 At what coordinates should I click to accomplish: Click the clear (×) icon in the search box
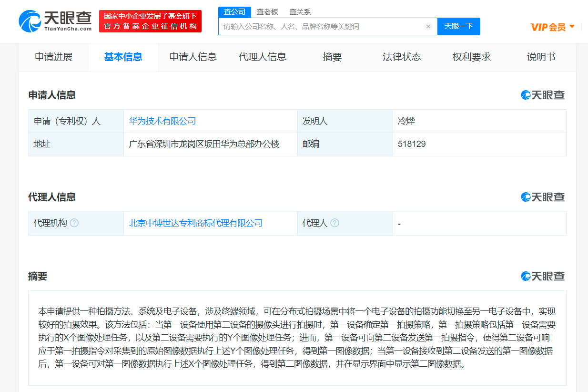point(428,26)
